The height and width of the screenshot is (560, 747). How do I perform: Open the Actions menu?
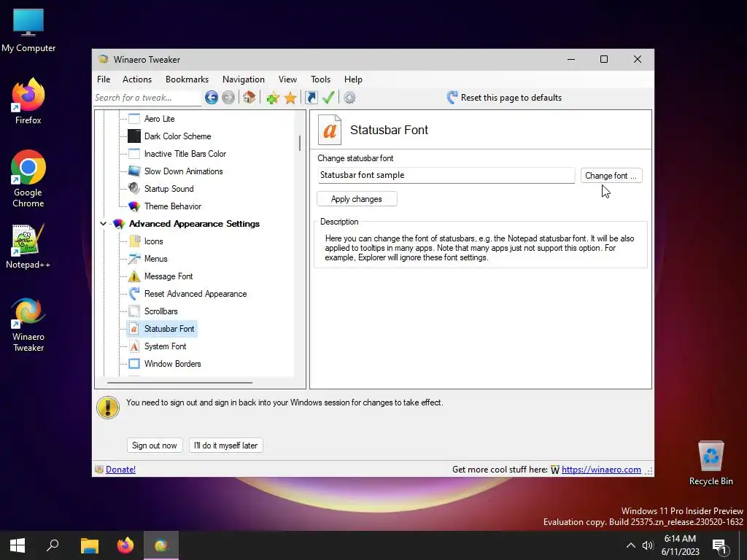pos(136,79)
